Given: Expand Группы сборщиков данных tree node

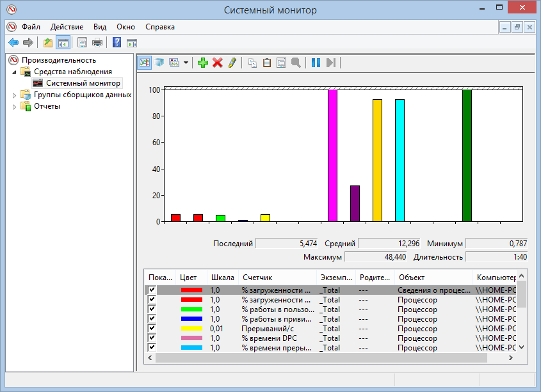Looking at the screenshot, I should tap(15, 95).
